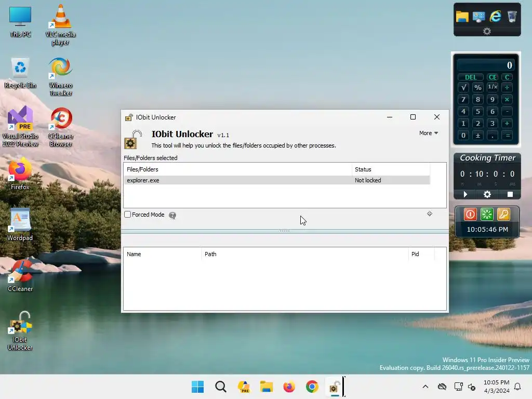Click the Forced Mode help question icon

[172, 215]
